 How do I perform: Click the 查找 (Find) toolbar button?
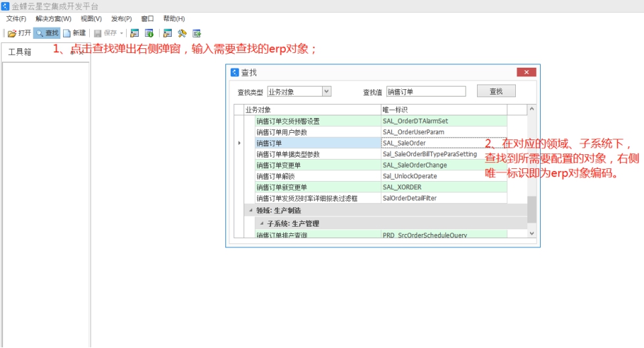[x=47, y=34]
